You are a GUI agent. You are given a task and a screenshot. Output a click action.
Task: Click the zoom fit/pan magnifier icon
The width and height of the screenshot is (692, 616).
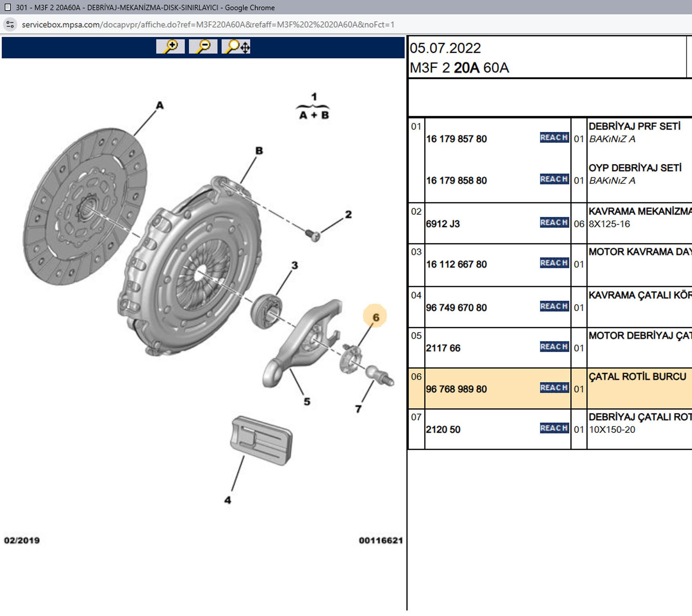point(237,47)
